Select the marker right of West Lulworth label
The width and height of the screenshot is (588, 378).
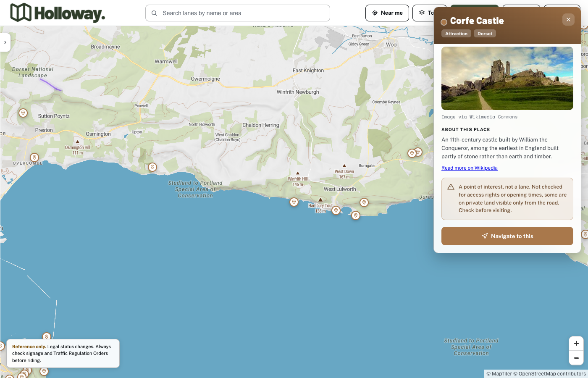[364, 202]
